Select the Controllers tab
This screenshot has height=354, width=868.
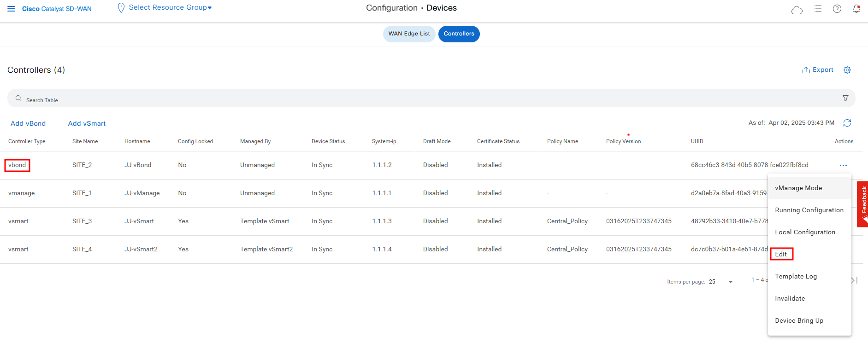click(x=459, y=34)
